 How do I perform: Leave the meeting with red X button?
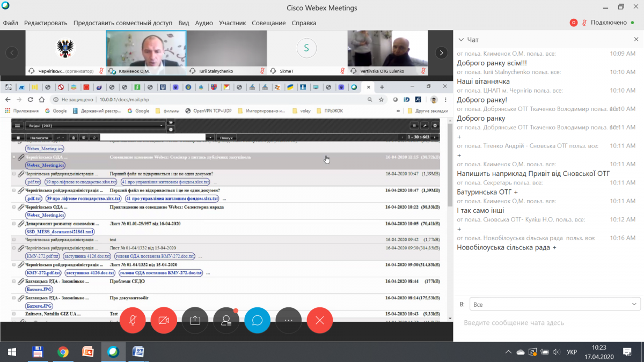320,320
